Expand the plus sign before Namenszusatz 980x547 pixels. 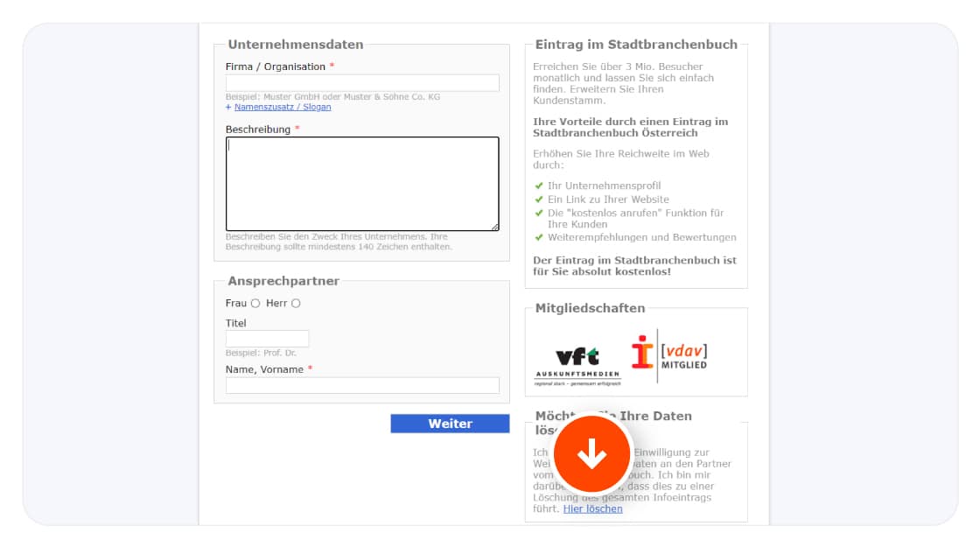tap(228, 108)
